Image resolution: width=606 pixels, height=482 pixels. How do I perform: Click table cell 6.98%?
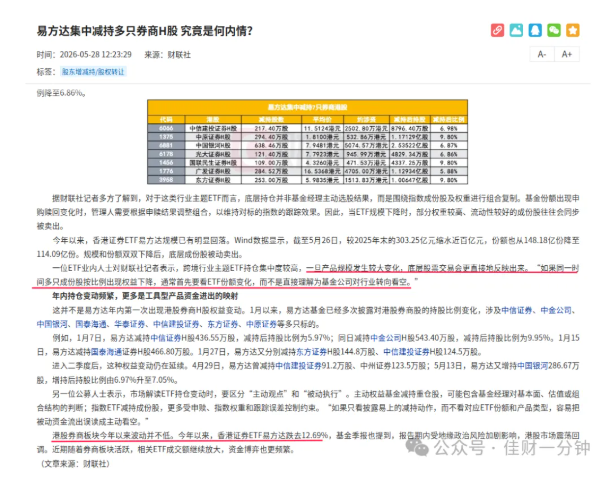[x=448, y=128]
